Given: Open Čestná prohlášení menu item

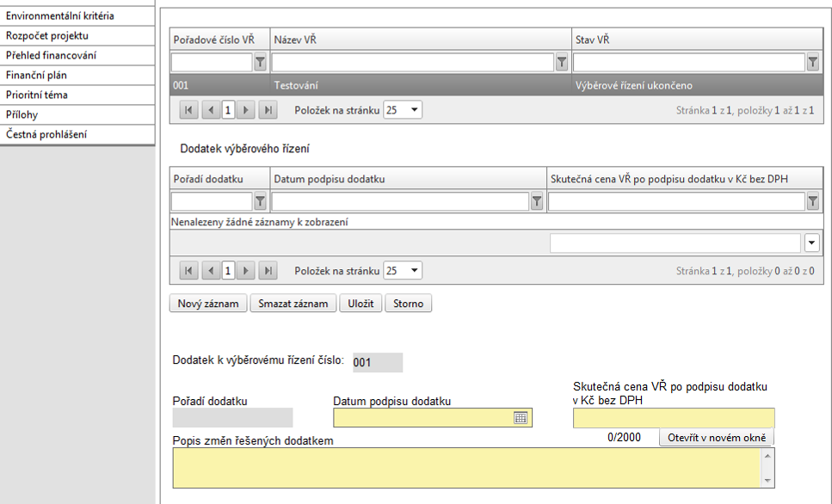Looking at the screenshot, I should coord(77,134).
